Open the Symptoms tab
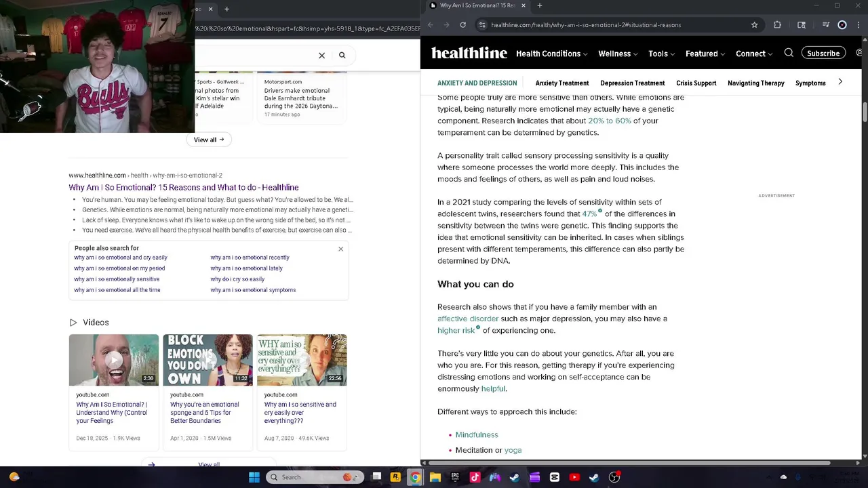The height and width of the screenshot is (488, 868). [x=810, y=83]
